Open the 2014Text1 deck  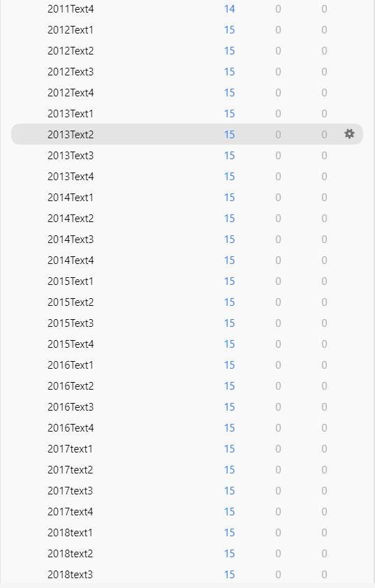(x=71, y=198)
